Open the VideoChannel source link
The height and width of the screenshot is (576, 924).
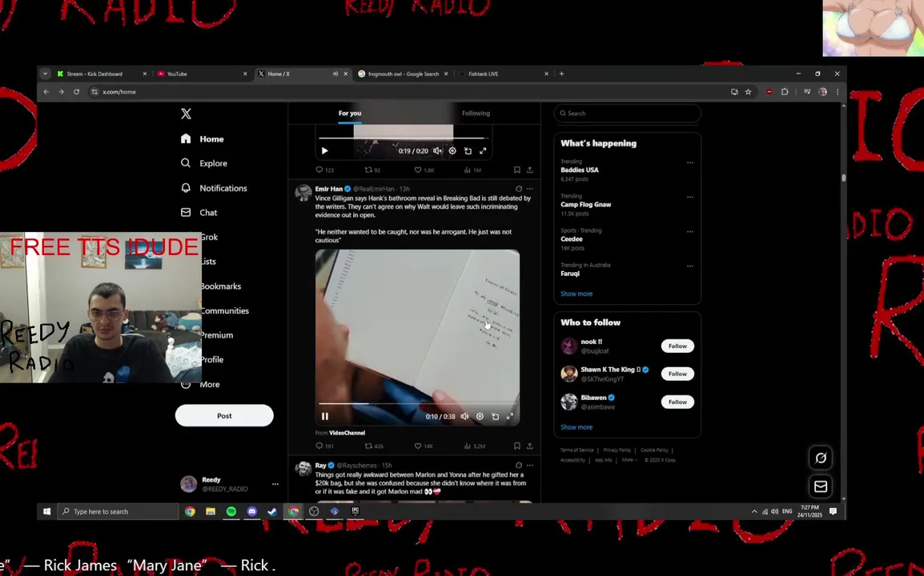pos(347,433)
